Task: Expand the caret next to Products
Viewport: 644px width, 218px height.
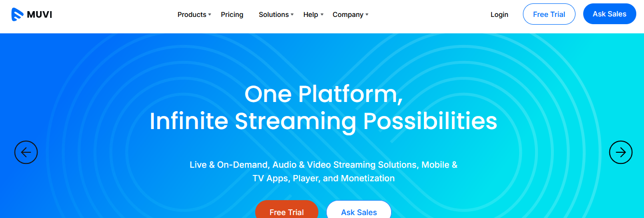Action: pos(210,15)
